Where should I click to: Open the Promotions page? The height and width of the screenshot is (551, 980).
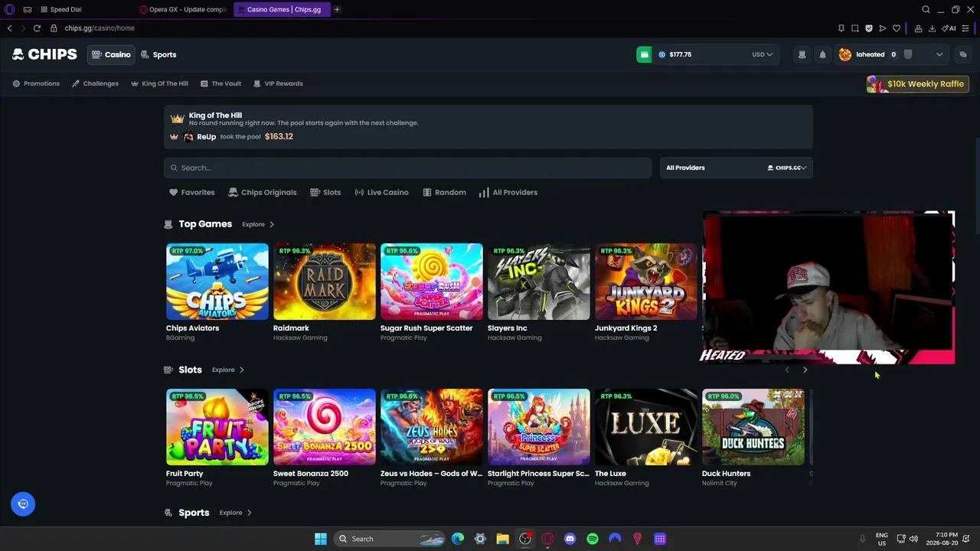tap(36, 83)
